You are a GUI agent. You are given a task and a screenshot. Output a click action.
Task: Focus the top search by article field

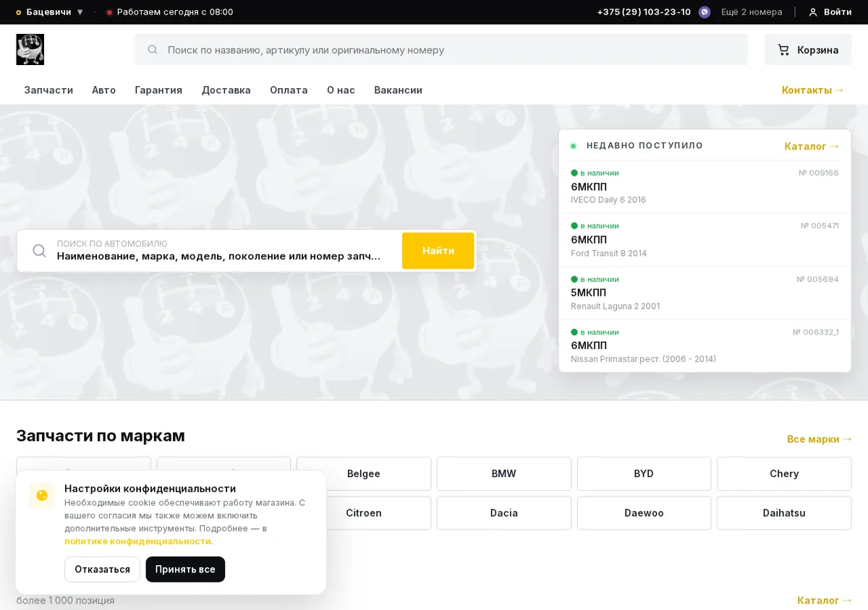[x=441, y=50]
